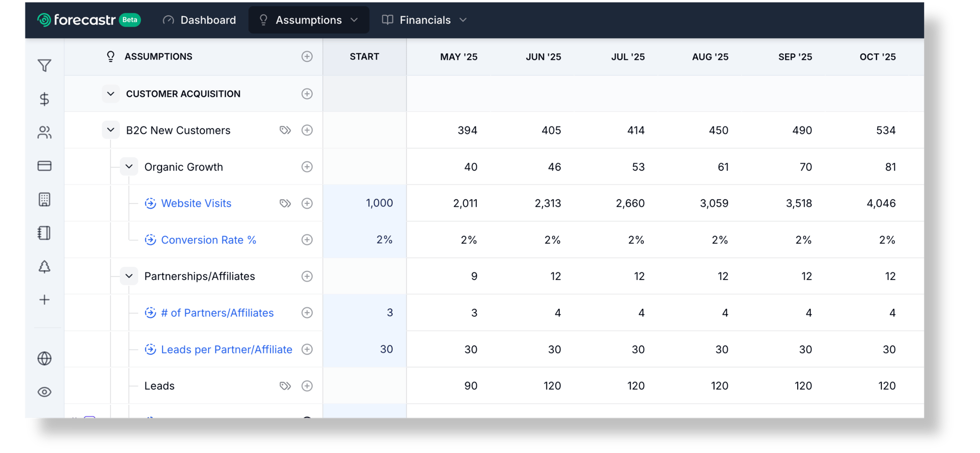Click the plus icon in sidebar
980x453 pixels.
[45, 300]
